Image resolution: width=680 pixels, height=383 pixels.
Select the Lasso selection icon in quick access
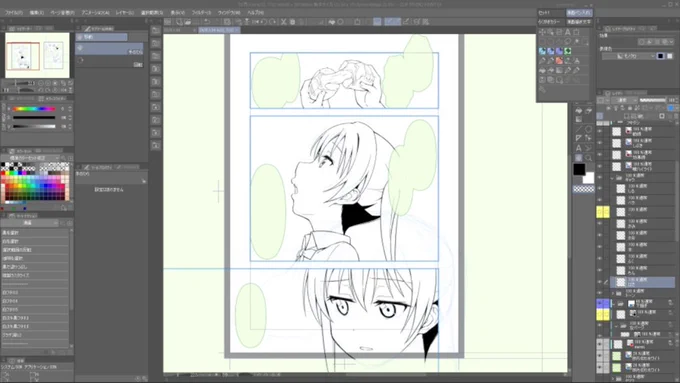568,42
